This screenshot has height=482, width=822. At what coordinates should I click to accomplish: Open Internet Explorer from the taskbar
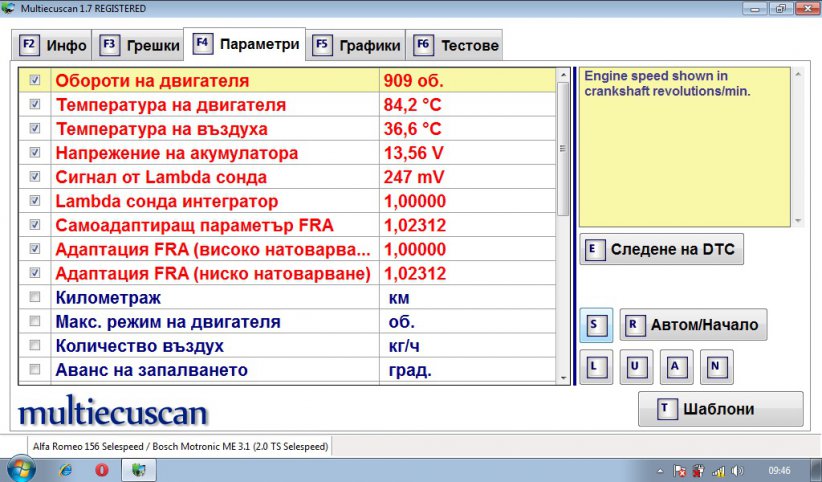tap(66, 468)
